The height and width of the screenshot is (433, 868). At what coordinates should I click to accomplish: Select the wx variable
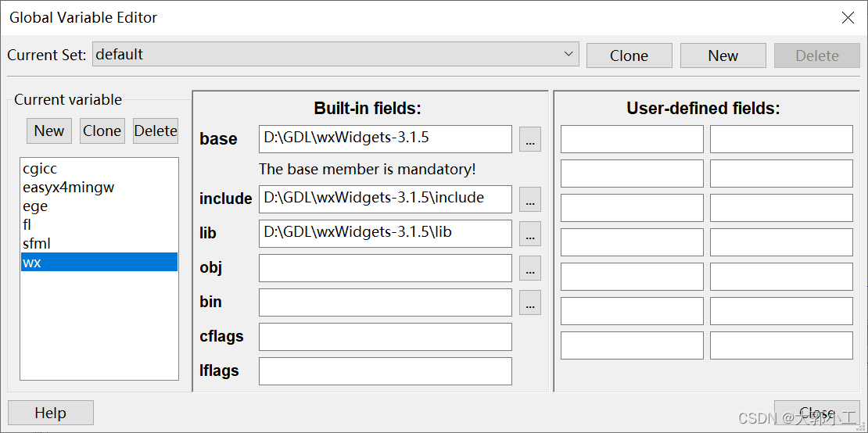point(99,262)
